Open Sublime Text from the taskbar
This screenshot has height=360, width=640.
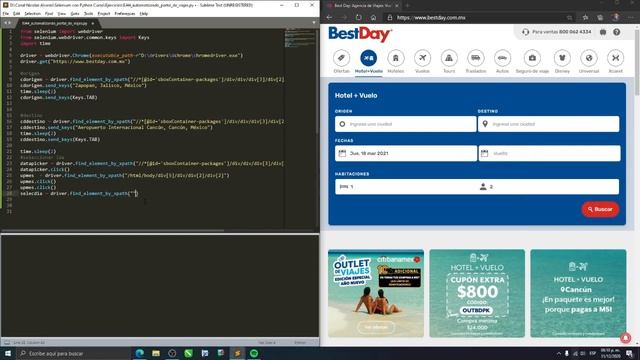click(237, 353)
